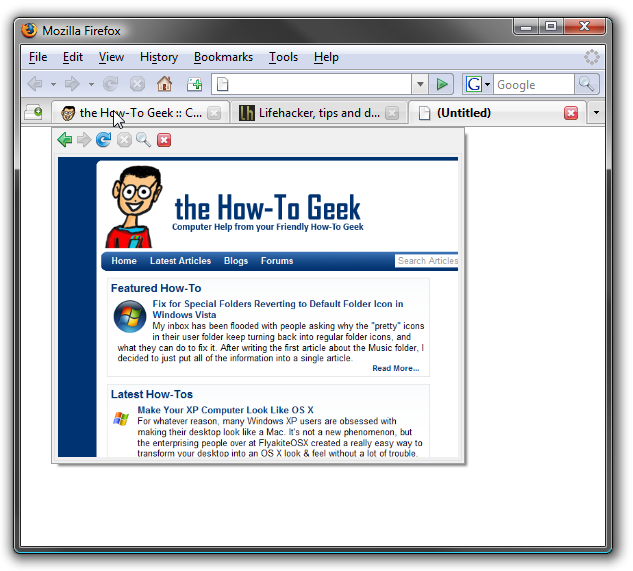The height and width of the screenshot is (571, 633).
Task: Select the (Untitled) tab
Action: pyautogui.click(x=497, y=113)
